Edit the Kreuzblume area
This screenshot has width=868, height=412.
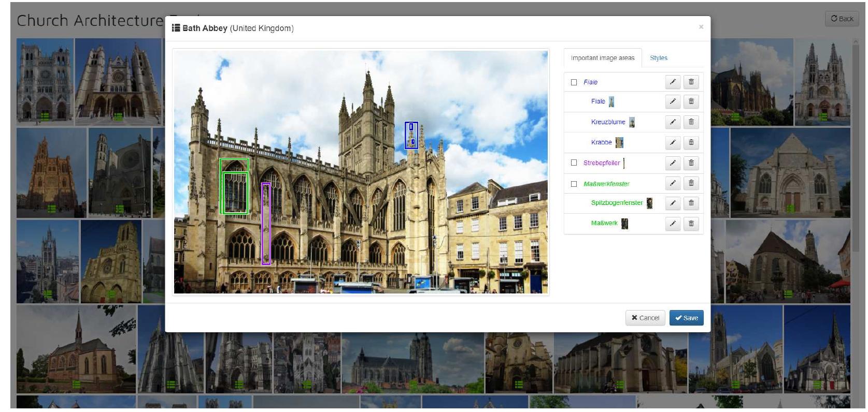pyautogui.click(x=673, y=122)
